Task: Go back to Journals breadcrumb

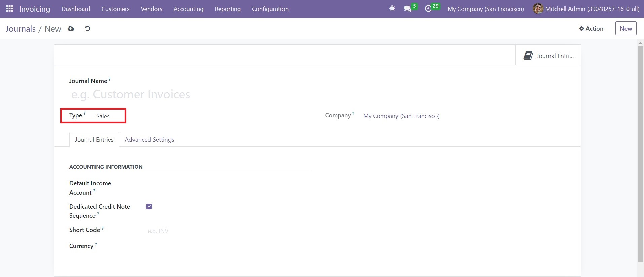Action: tap(21, 29)
